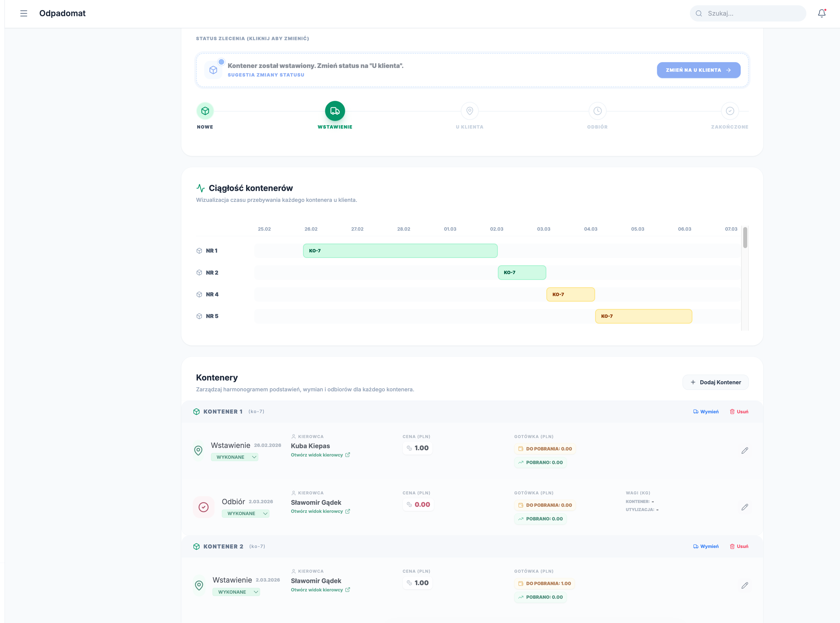Open status dropdown for Wstawienie 26.02.2026
The width and height of the screenshot is (840, 623).
235,457
